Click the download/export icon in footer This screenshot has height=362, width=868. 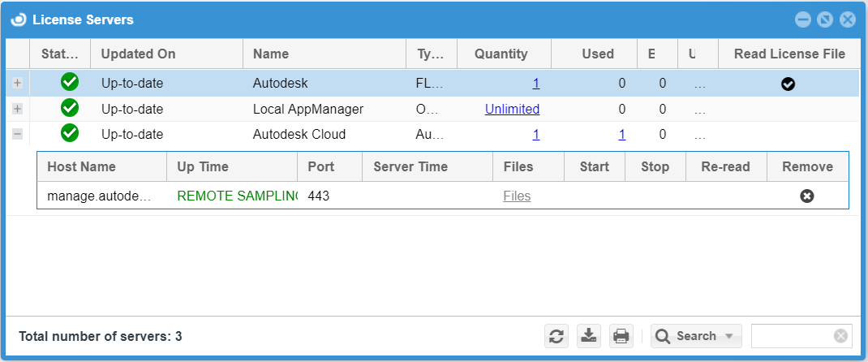click(588, 336)
